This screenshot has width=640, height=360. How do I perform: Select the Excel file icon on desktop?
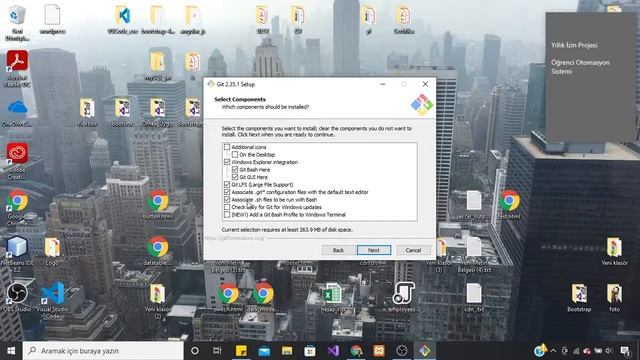333,297
